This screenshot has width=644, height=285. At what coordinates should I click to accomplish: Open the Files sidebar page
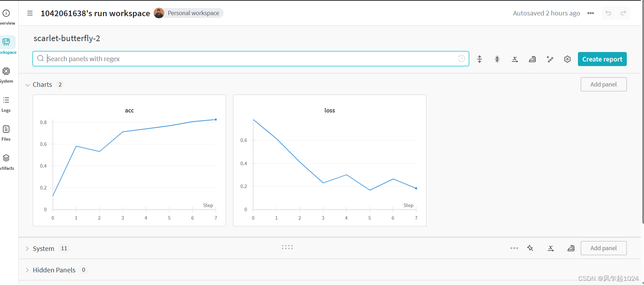click(x=6, y=133)
